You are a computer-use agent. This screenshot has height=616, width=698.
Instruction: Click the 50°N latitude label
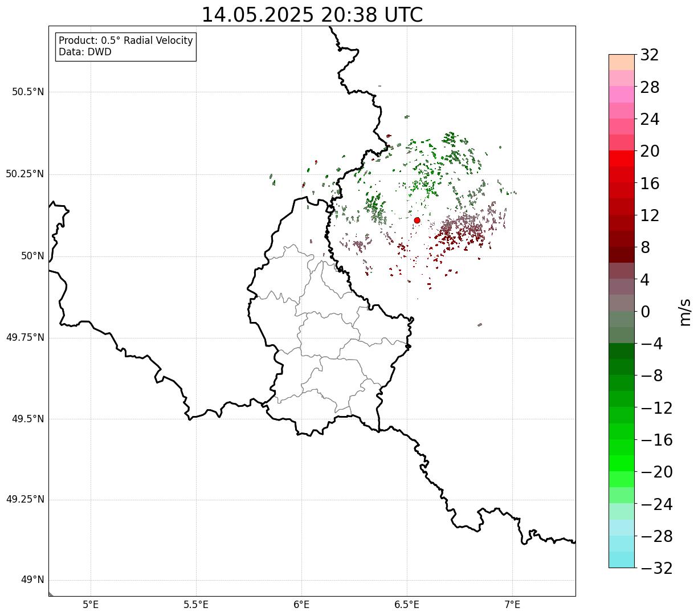(x=32, y=256)
